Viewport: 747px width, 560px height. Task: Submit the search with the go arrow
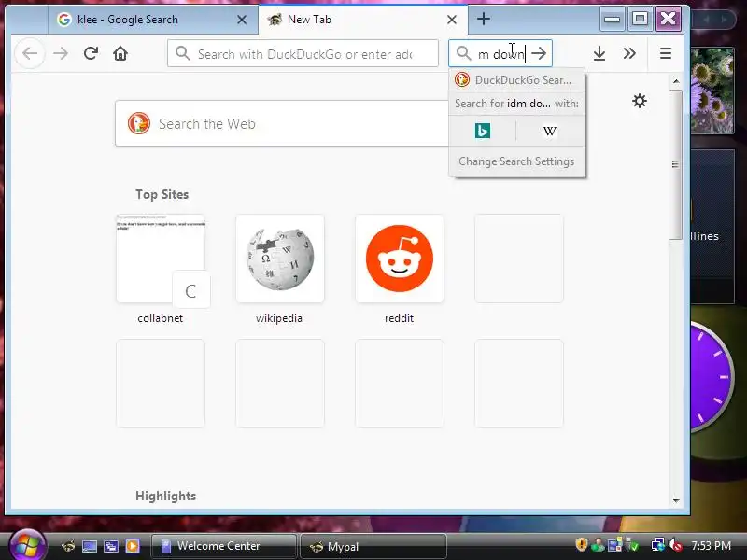tap(540, 53)
